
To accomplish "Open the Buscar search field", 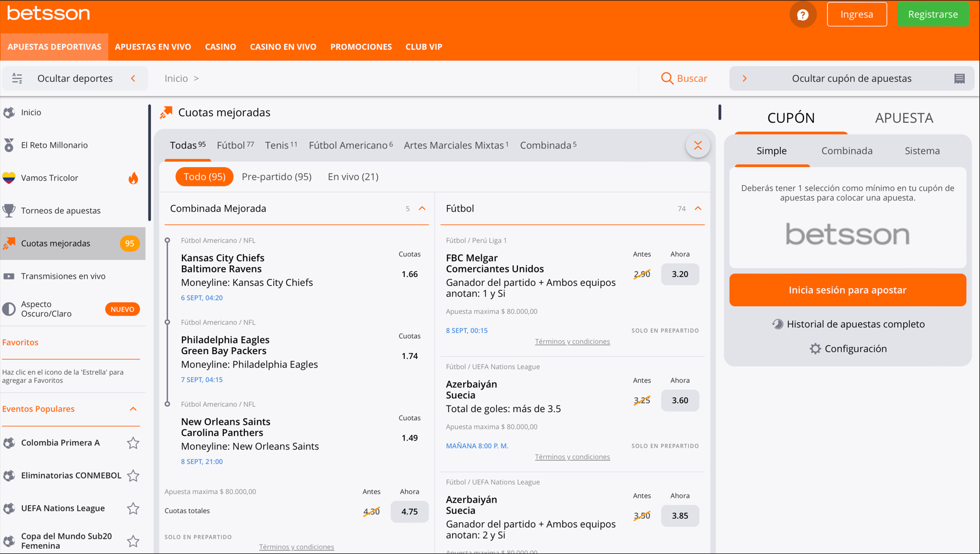I will 684,78.
